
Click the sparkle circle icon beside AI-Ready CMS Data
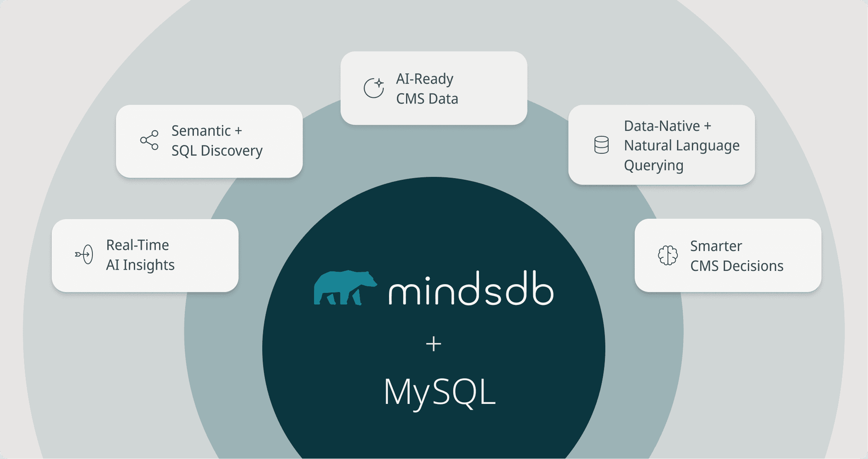click(x=374, y=88)
